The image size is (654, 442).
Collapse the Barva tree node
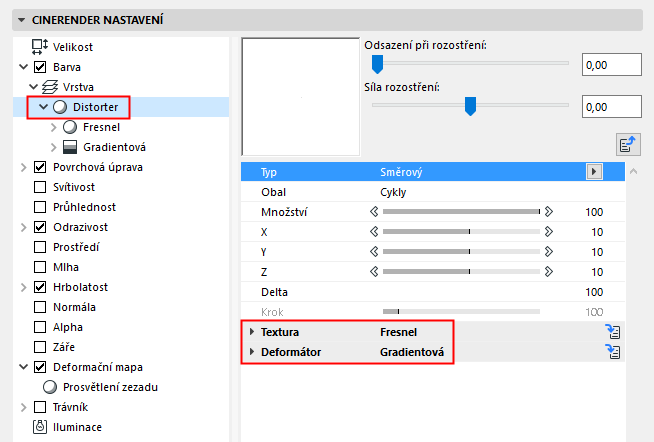pos(24,67)
